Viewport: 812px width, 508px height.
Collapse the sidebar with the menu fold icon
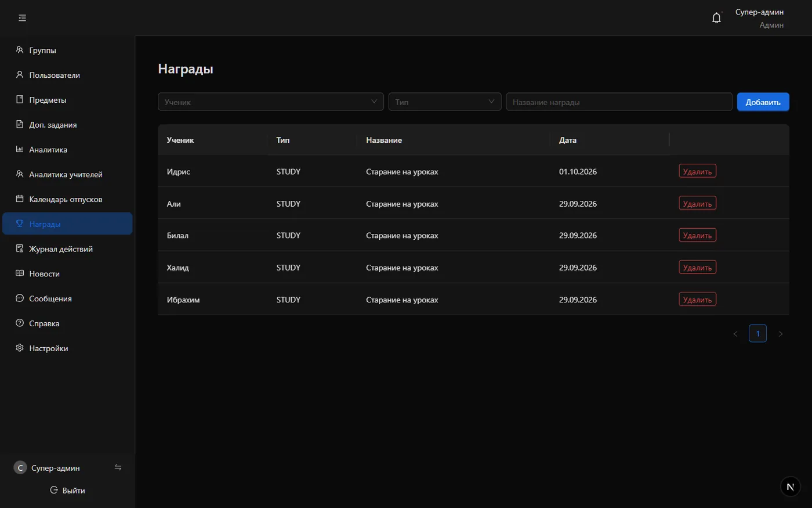(x=22, y=18)
